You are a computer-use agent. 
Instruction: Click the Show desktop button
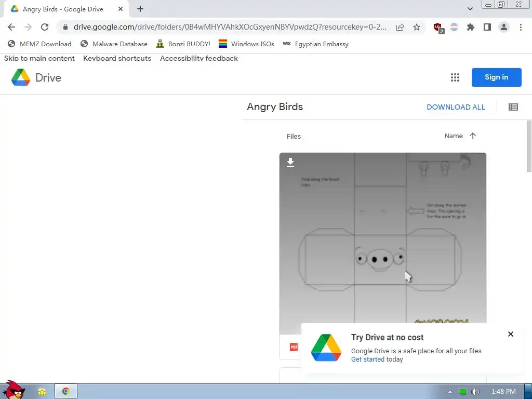pos(528,392)
